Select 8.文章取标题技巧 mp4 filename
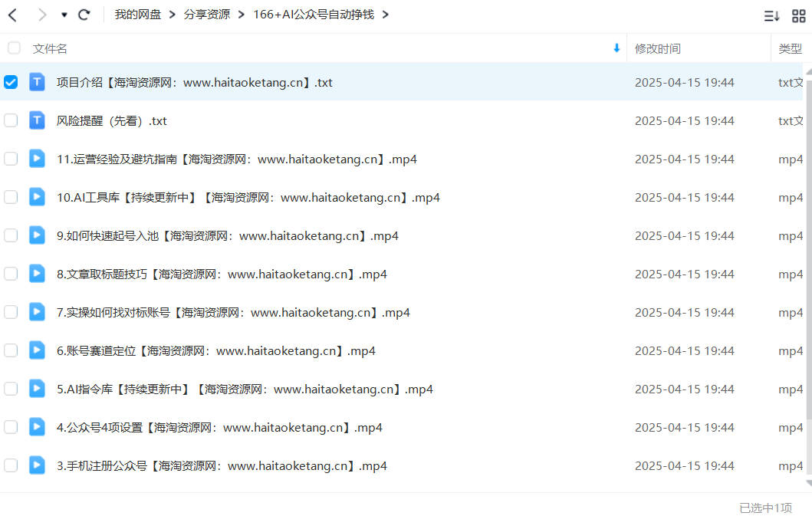This screenshot has width=812, height=516. pyautogui.click(x=222, y=274)
